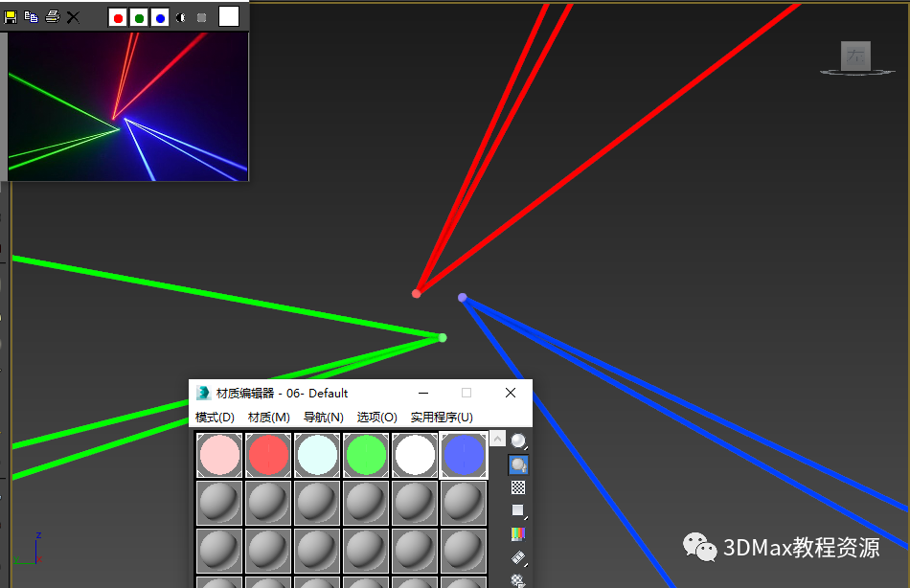This screenshot has height=588, width=910.
Task: Click the white color swatch in the render toolbar
Action: [229, 17]
